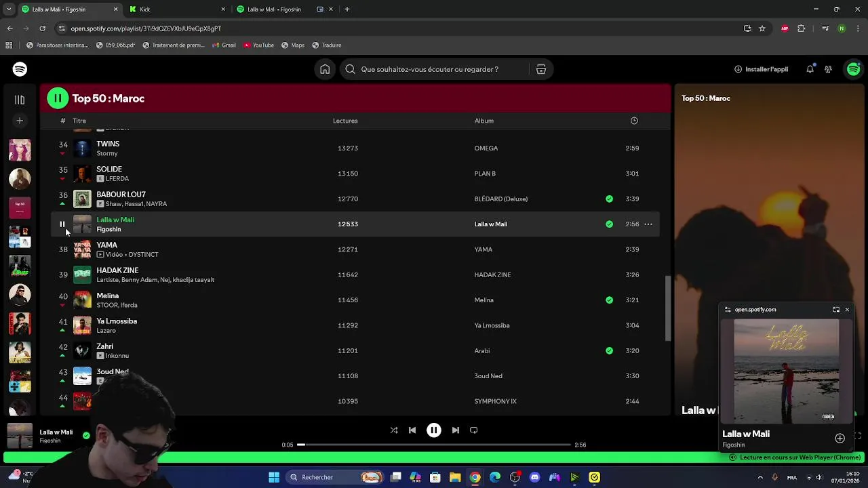
Task: Sort by the Lectures column header
Action: tap(345, 121)
